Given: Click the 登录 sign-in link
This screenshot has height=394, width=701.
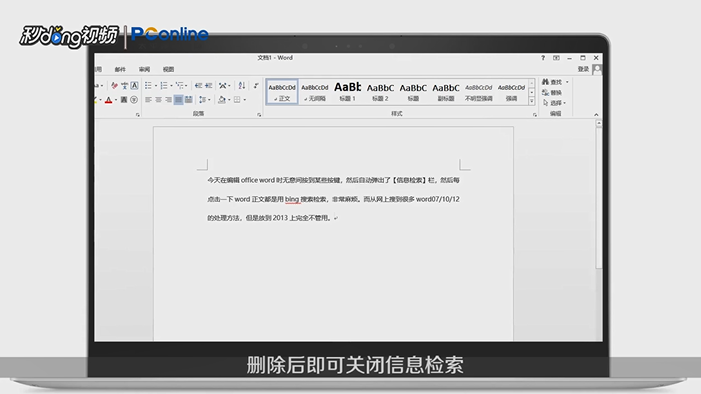Looking at the screenshot, I should (583, 69).
